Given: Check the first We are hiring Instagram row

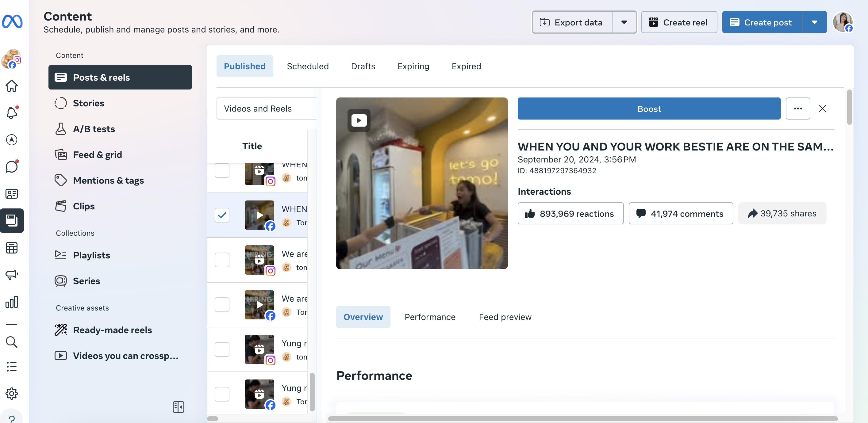Looking at the screenshot, I should [222, 260].
